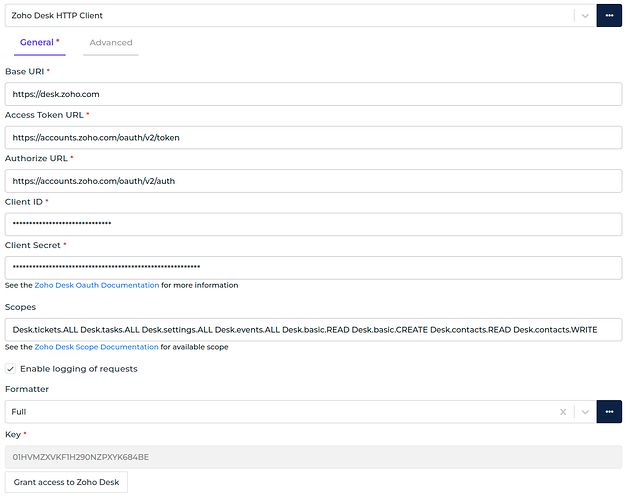The width and height of the screenshot is (642, 500).
Task: Focus the Scopes input field
Action: click(x=313, y=330)
